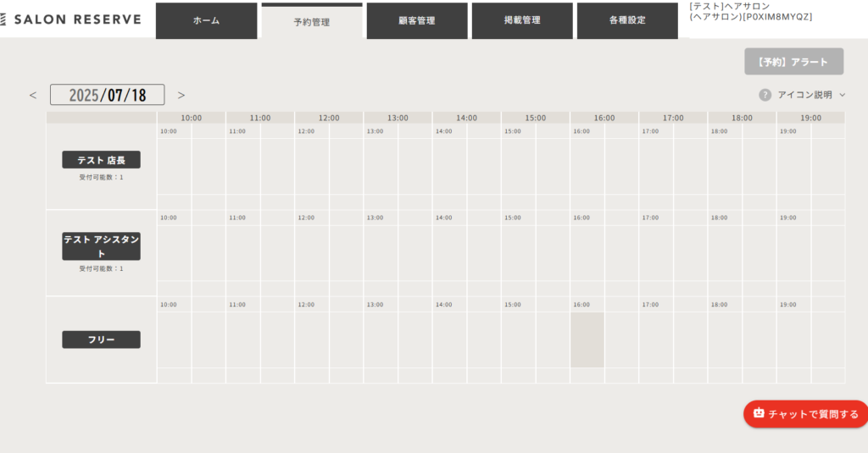
Task: Expand the アイコン説明 chevron
Action: [x=843, y=95]
